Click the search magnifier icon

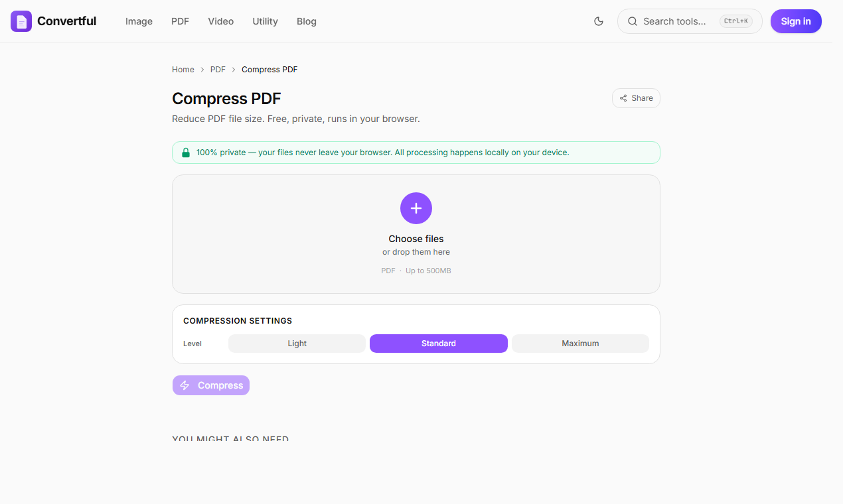click(633, 21)
